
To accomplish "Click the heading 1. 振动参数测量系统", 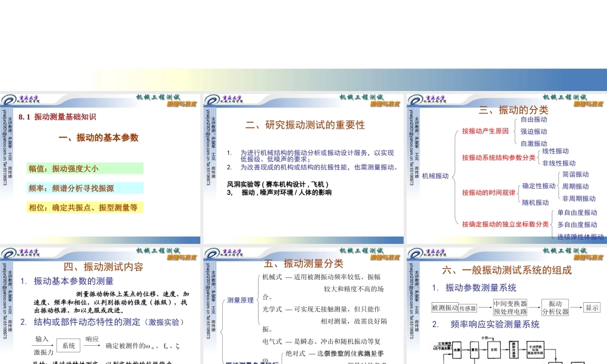I will click(474, 288).
